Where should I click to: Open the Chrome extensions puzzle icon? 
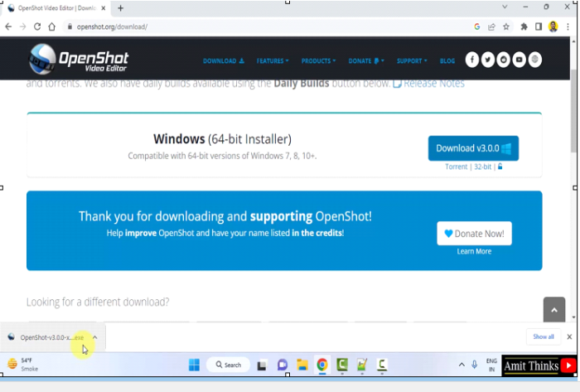pyautogui.click(x=524, y=27)
